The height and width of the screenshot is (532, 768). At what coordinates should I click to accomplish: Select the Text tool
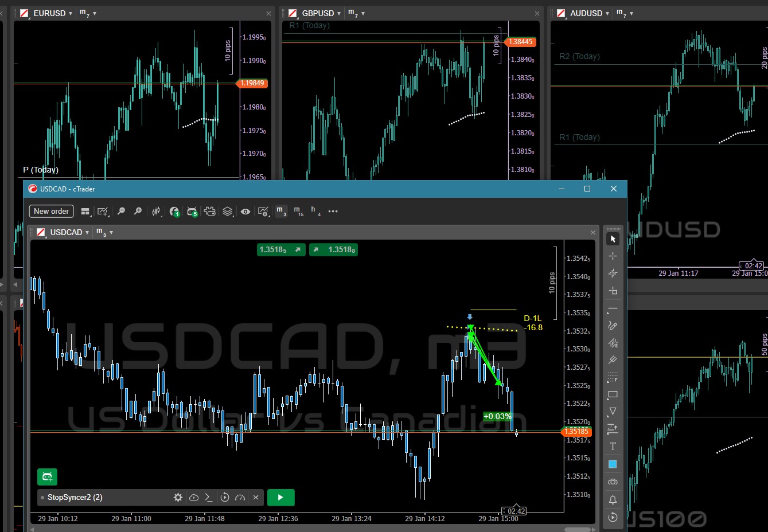613,446
